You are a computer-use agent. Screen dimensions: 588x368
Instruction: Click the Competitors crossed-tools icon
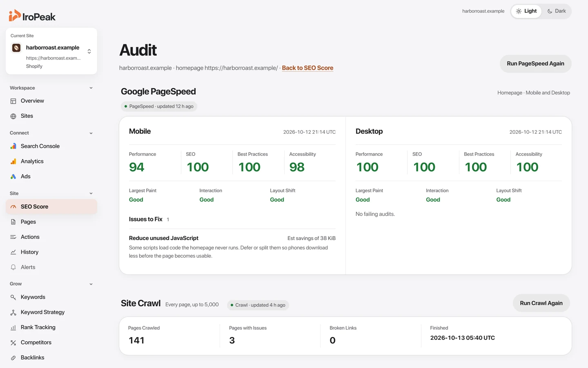click(x=13, y=343)
